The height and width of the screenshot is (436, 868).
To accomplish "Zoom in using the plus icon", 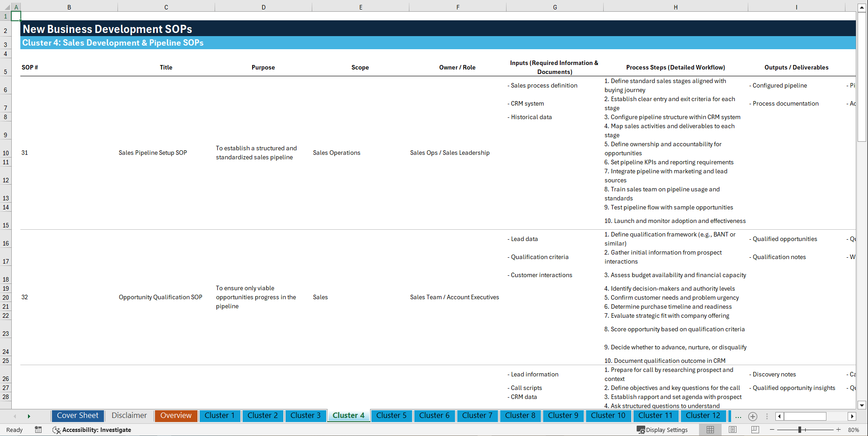I will point(839,430).
